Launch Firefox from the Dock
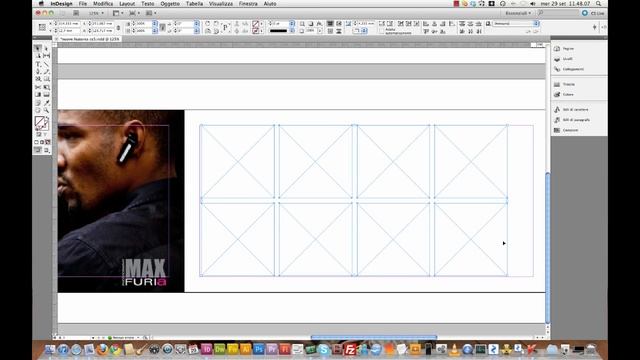Image resolution: width=640 pixels, height=360 pixels. [102, 349]
